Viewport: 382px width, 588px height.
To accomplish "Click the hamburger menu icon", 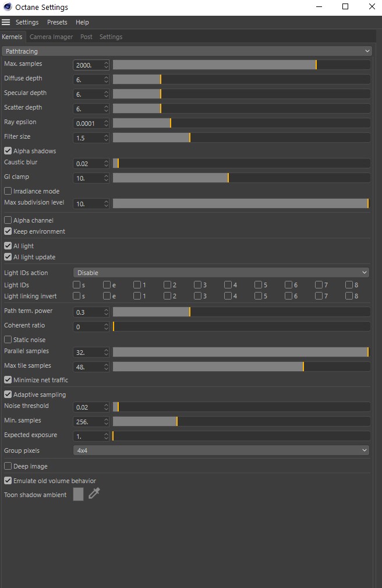I will click(6, 22).
